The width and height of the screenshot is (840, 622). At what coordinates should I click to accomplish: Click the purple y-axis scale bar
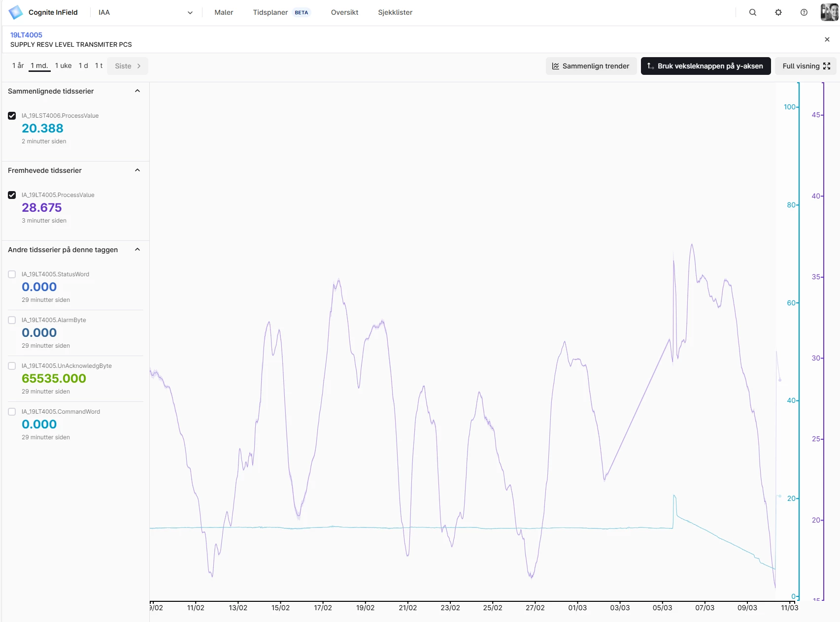click(x=823, y=341)
